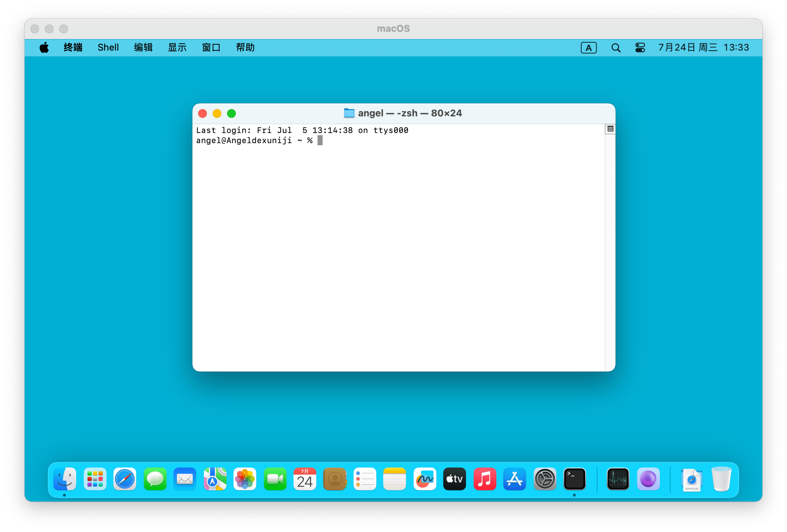
Task: Toggle the input source A indicator
Action: click(588, 48)
